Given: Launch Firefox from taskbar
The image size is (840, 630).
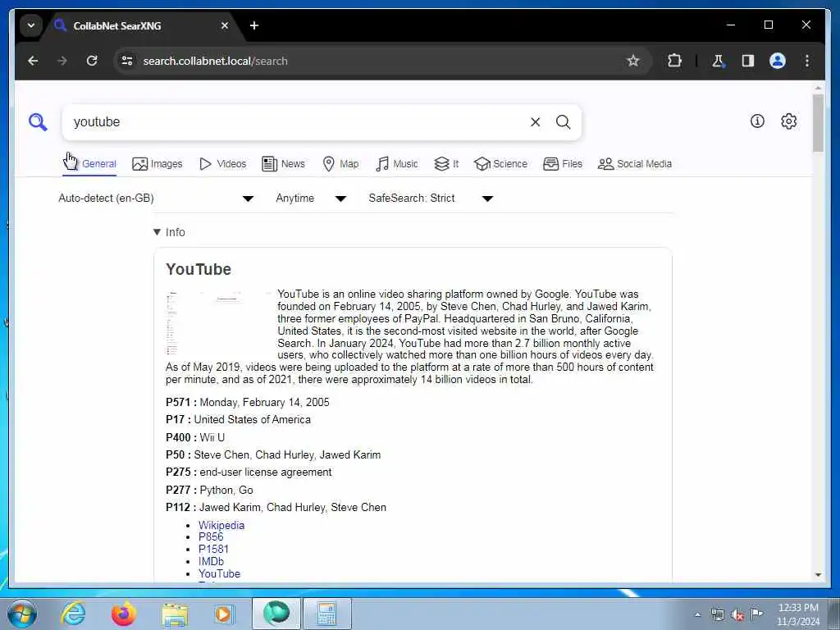Looking at the screenshot, I should tap(123, 614).
